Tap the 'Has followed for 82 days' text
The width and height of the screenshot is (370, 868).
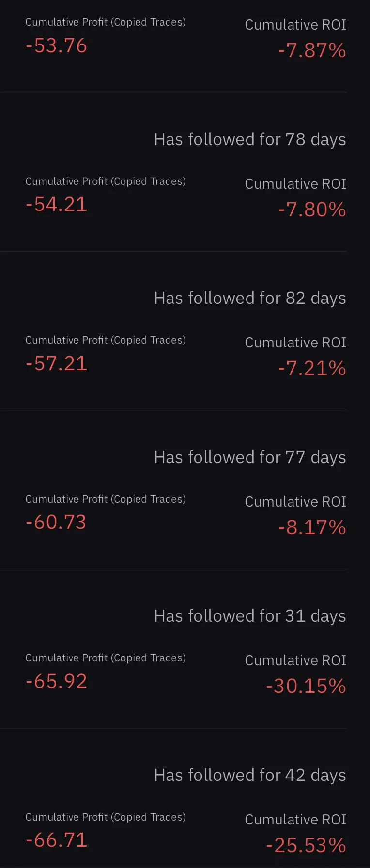(250, 298)
